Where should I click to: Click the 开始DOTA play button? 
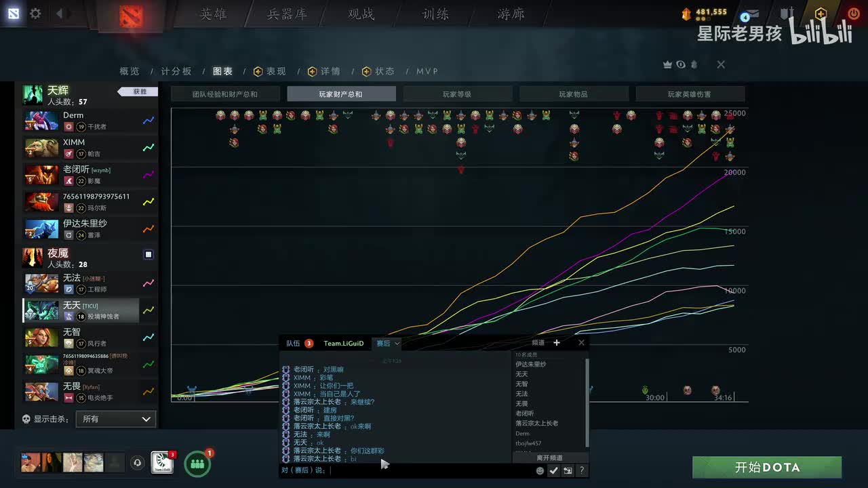pyautogui.click(x=767, y=468)
